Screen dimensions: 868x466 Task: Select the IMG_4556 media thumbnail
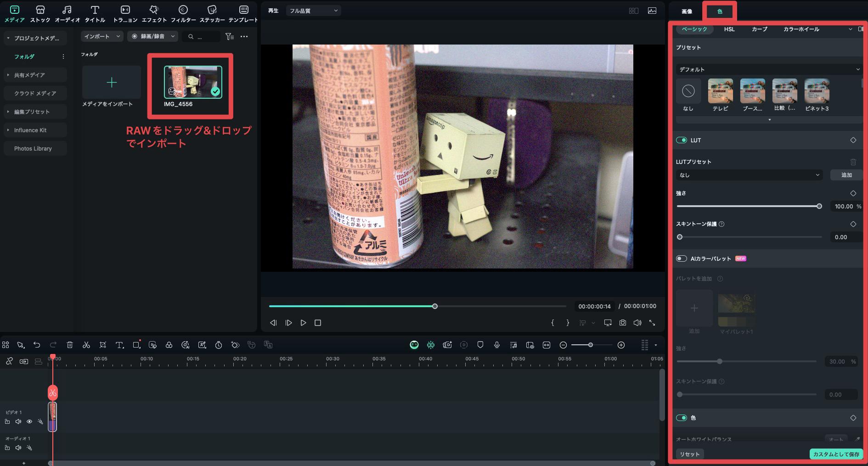[193, 82]
